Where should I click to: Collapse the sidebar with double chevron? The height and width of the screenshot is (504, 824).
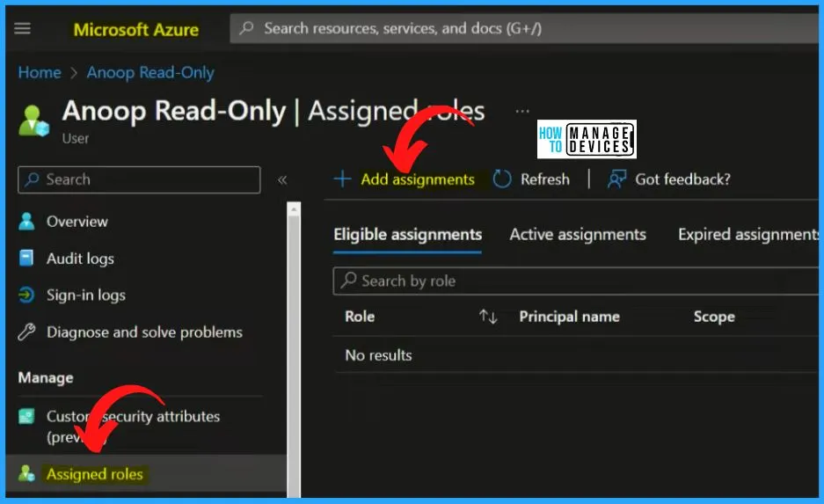(x=282, y=180)
